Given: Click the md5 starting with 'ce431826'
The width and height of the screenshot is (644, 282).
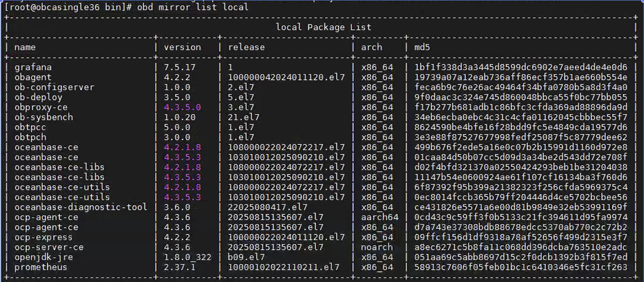Looking at the screenshot, I should pyautogui.click(x=521, y=207).
